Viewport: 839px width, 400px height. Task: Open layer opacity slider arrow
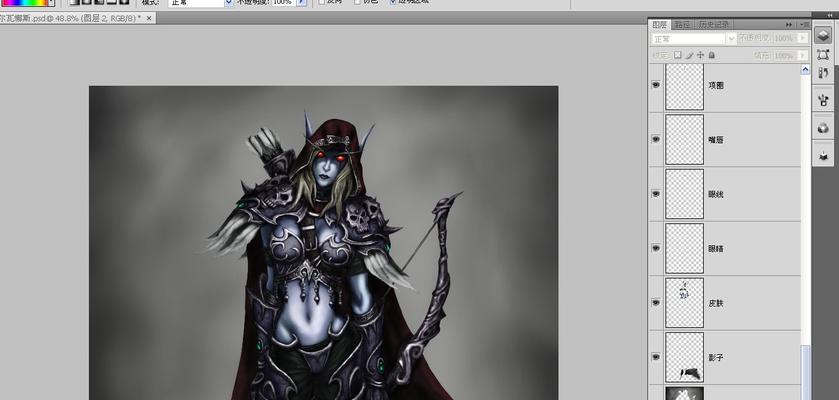(803, 39)
